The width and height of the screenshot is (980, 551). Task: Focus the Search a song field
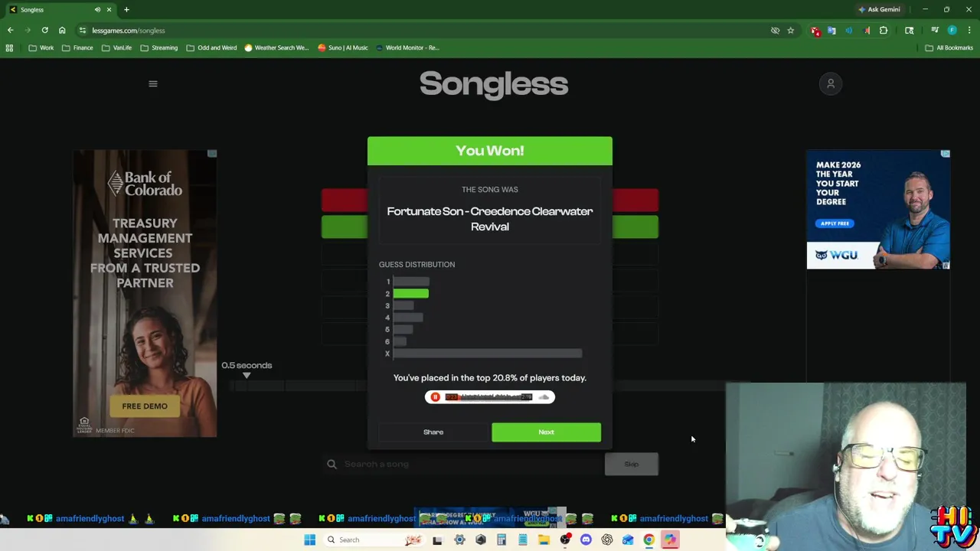pos(462,464)
